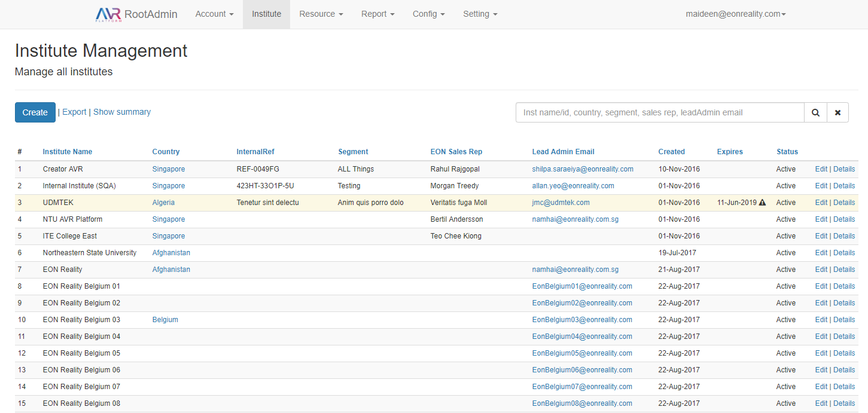Edit Internal Institute (SQA) row
The width and height of the screenshot is (868, 413).
tap(821, 186)
